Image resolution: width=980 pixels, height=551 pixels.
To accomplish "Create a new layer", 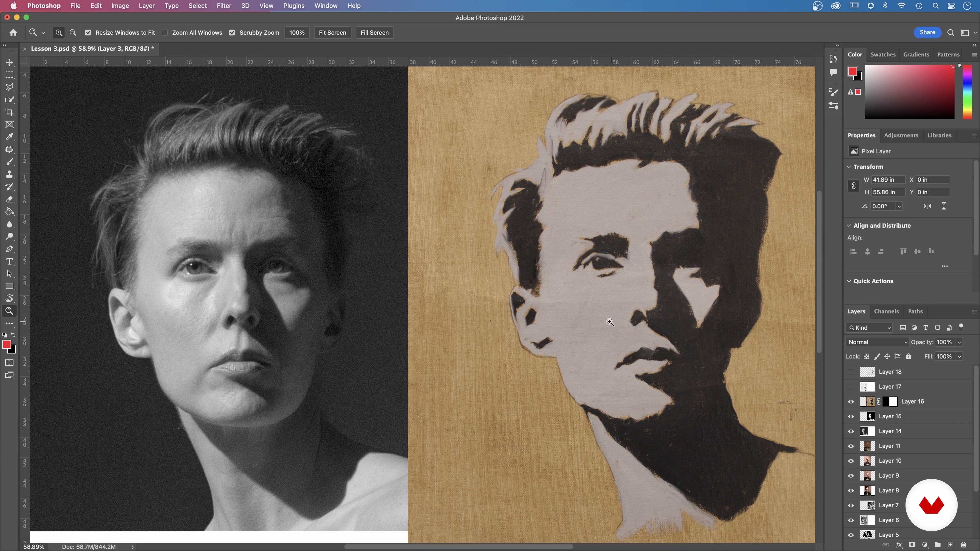I will 950,545.
